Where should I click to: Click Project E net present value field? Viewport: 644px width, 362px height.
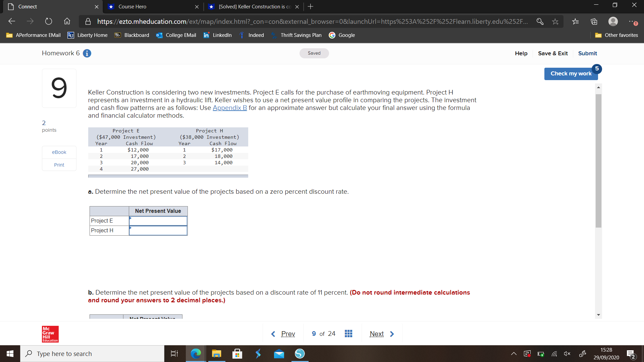pos(158,221)
